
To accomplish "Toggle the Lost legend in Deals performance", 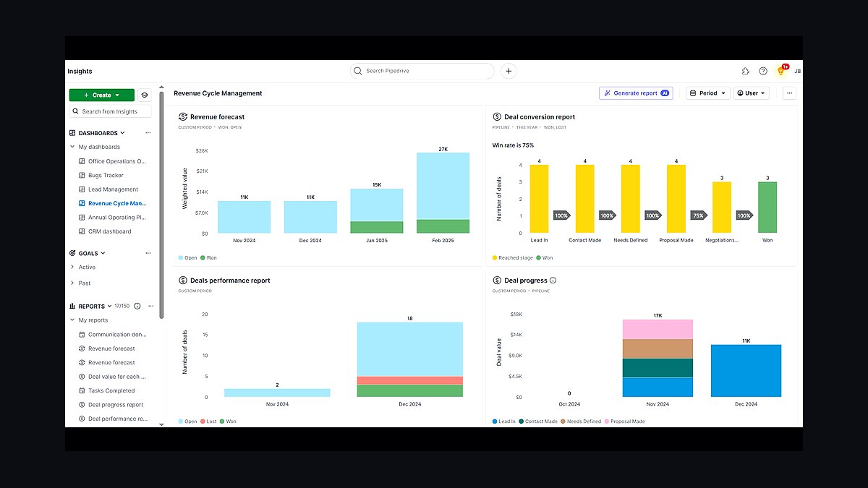I will [208, 421].
